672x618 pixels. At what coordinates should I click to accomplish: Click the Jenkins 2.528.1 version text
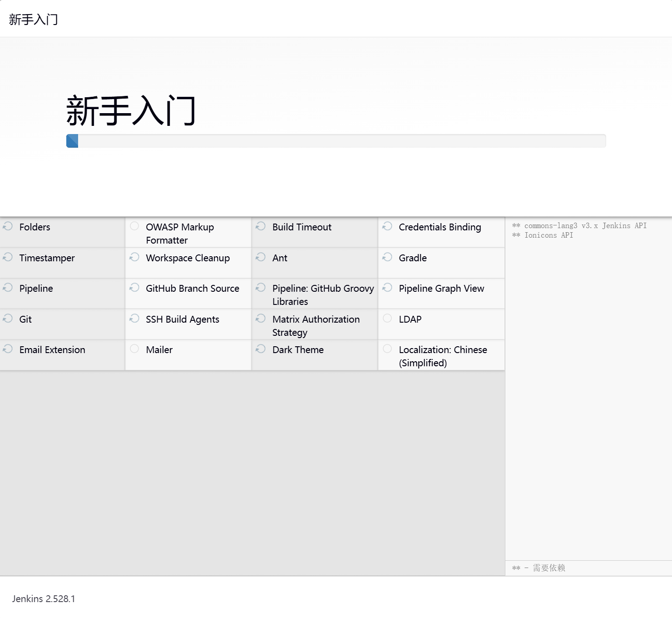(44, 599)
